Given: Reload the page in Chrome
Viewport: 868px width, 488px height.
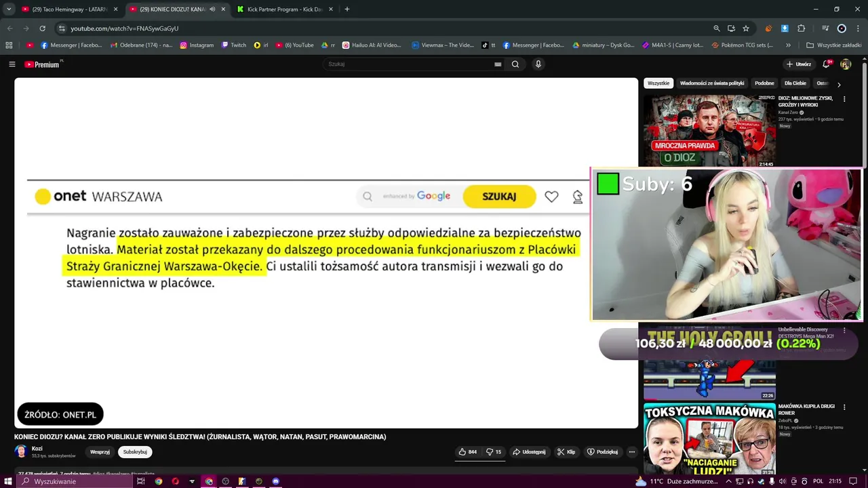Looking at the screenshot, I should (x=42, y=28).
